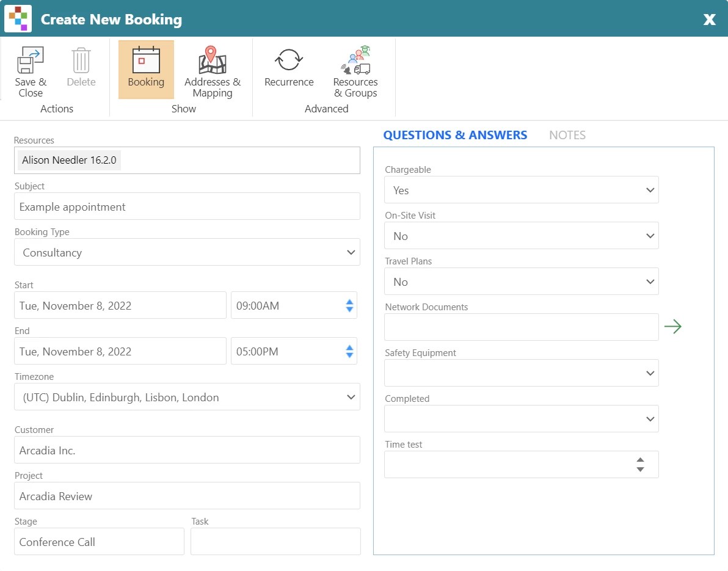The width and height of the screenshot is (728, 571).
Task: Select the QUESTIONS & ANSWERS tab
Action: tap(455, 135)
